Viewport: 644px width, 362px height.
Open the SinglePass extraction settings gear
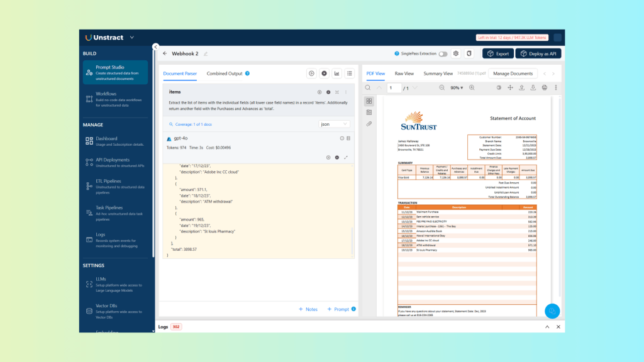point(455,53)
